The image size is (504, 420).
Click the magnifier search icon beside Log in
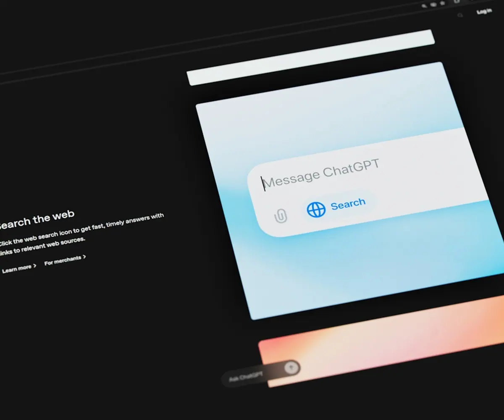460,15
